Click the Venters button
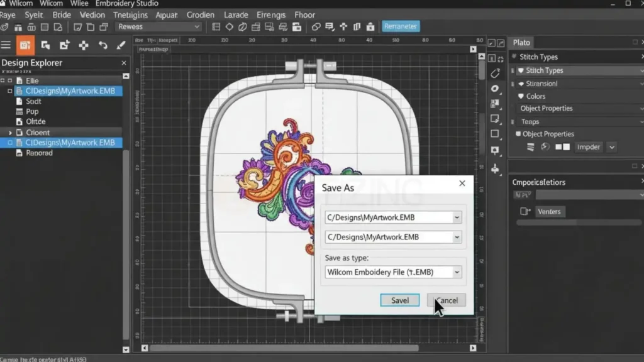 pos(549,212)
